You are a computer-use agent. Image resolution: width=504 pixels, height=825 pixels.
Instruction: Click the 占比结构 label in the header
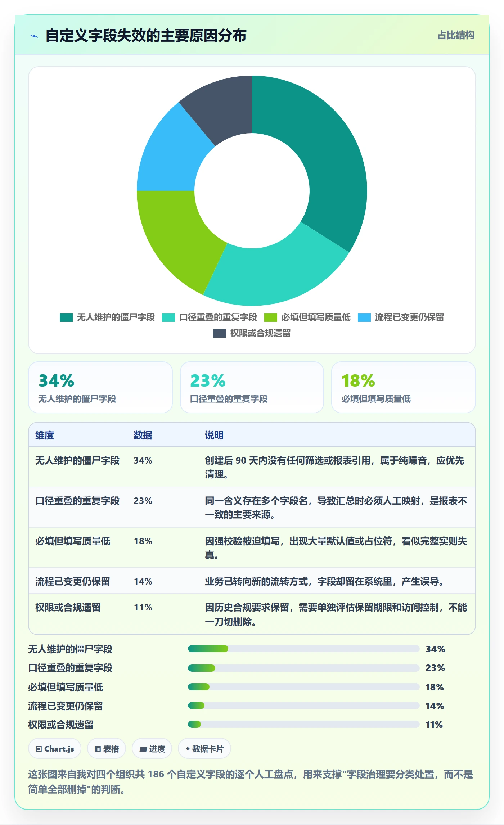click(456, 35)
